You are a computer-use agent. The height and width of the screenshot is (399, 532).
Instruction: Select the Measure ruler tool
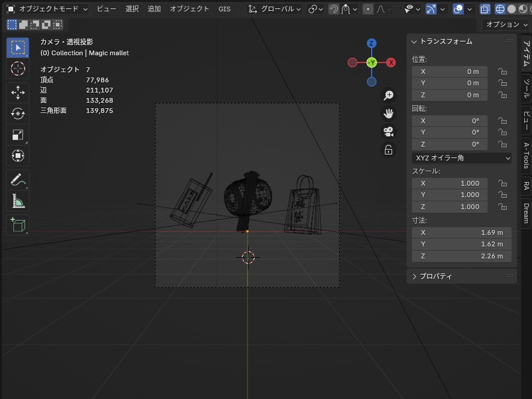tap(17, 201)
